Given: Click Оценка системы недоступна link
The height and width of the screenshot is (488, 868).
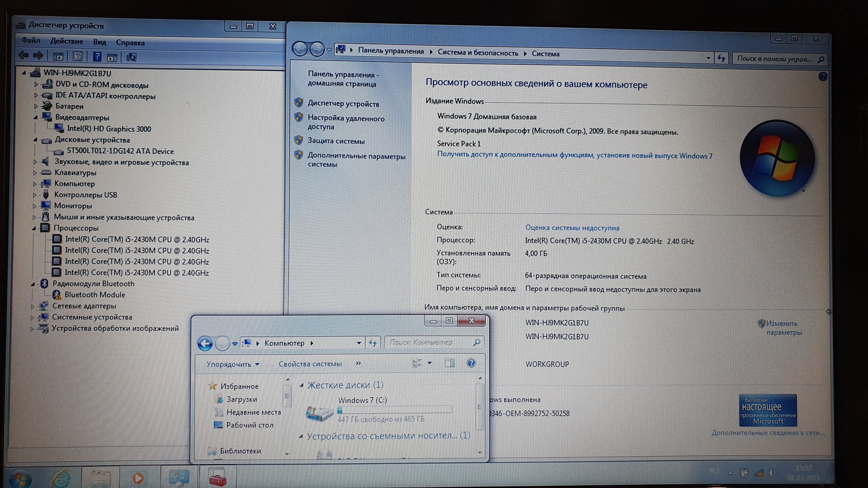Looking at the screenshot, I should click(x=572, y=228).
